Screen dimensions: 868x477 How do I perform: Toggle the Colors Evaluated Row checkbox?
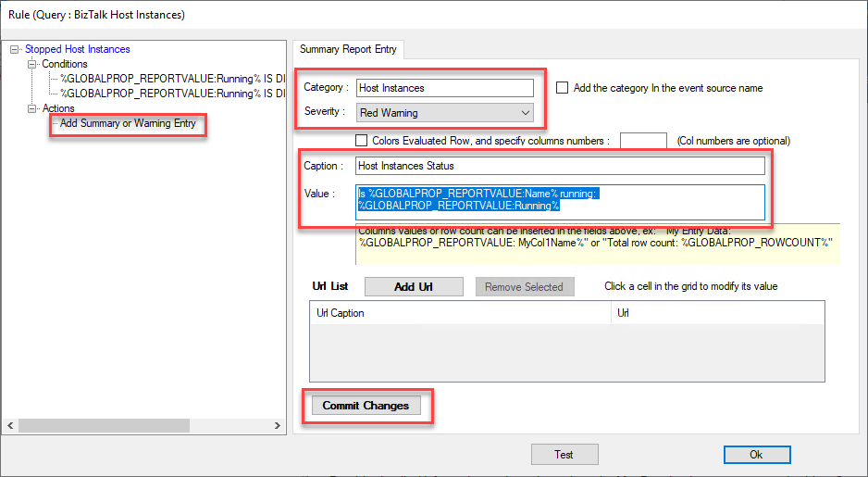click(362, 141)
